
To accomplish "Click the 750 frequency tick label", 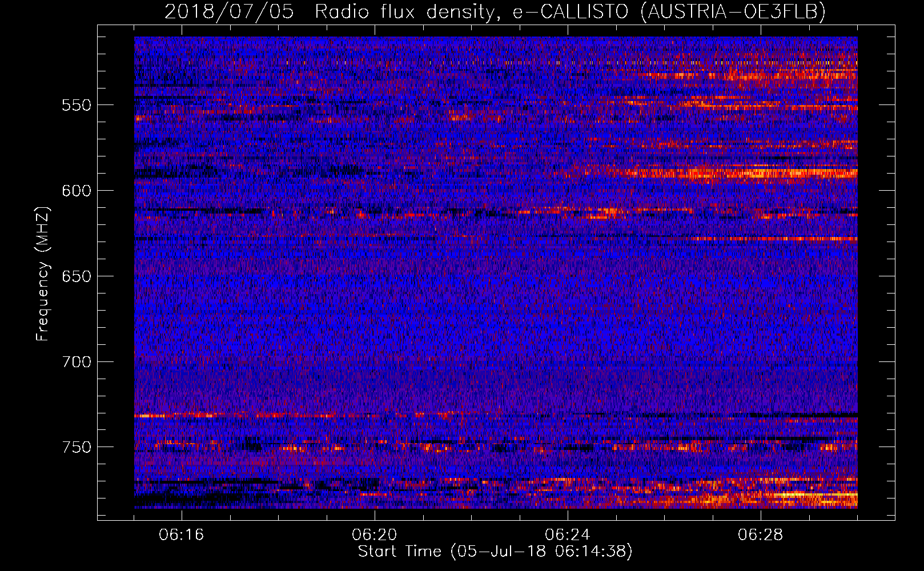I will click(77, 447).
